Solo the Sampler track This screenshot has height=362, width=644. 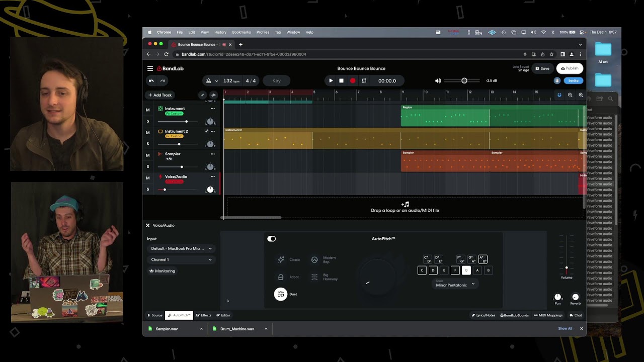tap(147, 166)
